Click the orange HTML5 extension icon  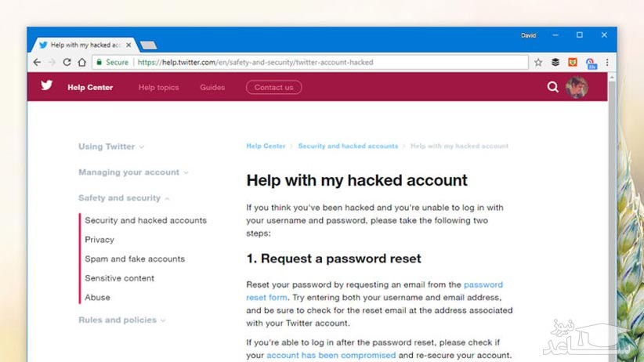coord(573,63)
